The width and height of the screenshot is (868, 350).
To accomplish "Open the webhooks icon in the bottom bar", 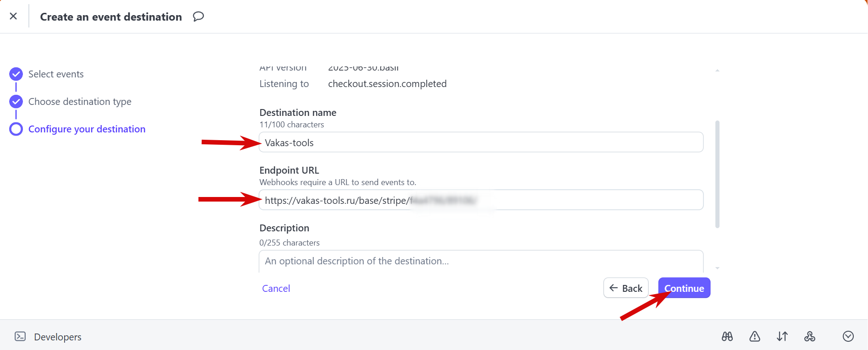I will coord(810,337).
